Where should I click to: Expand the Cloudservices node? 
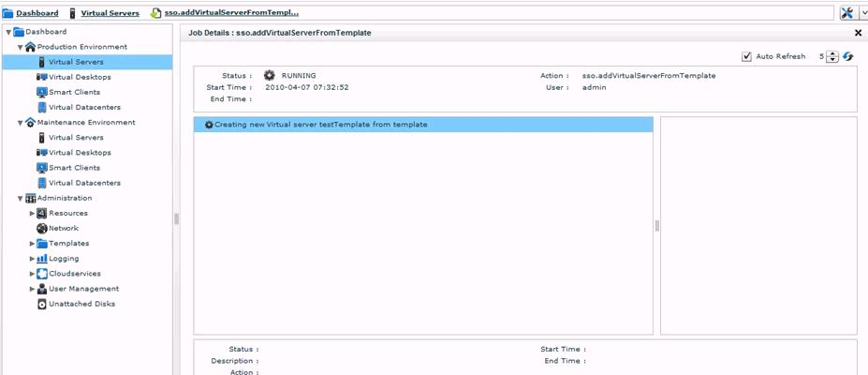click(32, 274)
